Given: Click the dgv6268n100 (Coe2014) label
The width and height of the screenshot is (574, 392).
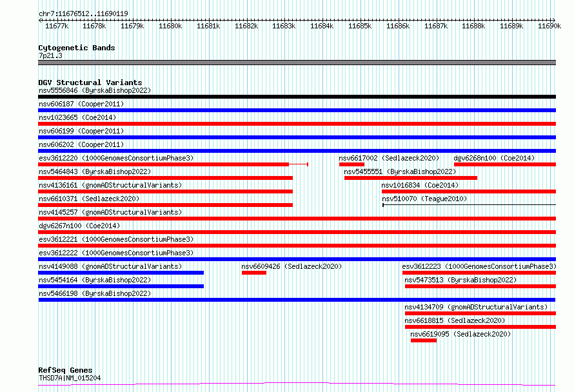Looking at the screenshot, I should (494, 158).
